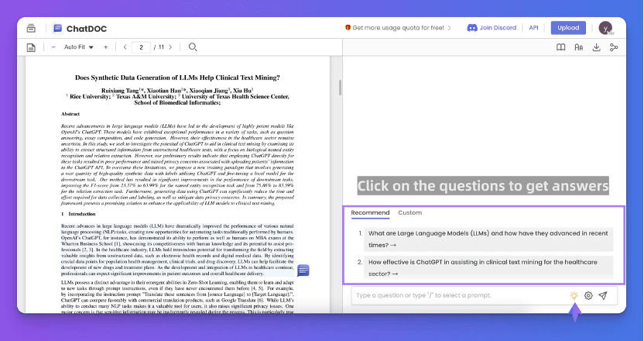The image size is (644, 341).
Task: Open the user avatar account menu
Action: [x=605, y=28]
